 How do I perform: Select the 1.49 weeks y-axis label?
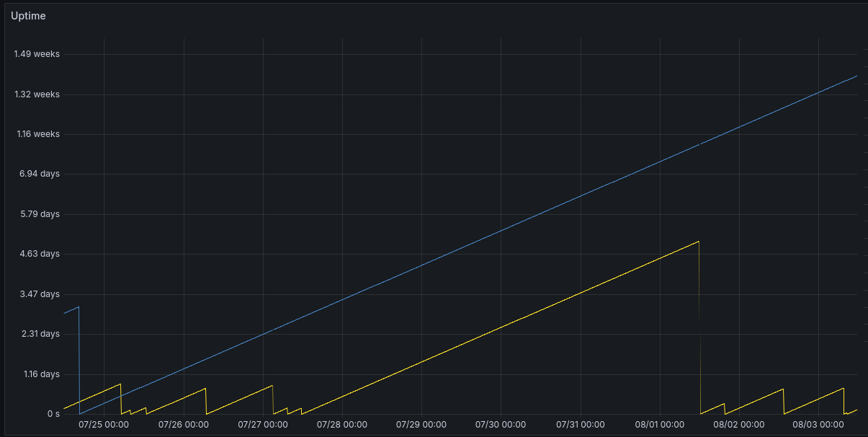pos(37,54)
